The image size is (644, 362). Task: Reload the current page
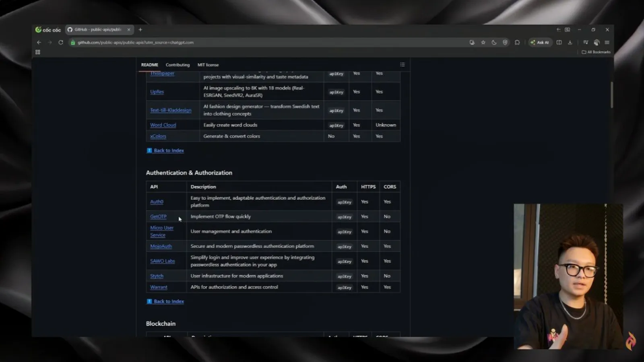point(61,42)
